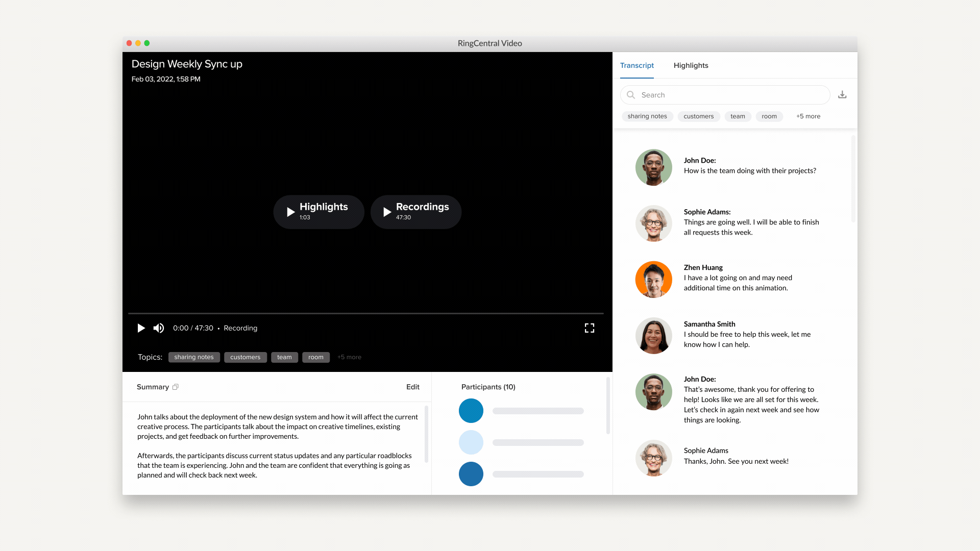This screenshot has width=980, height=551.
Task: Switch to the Highlights tab
Action: coord(691,65)
